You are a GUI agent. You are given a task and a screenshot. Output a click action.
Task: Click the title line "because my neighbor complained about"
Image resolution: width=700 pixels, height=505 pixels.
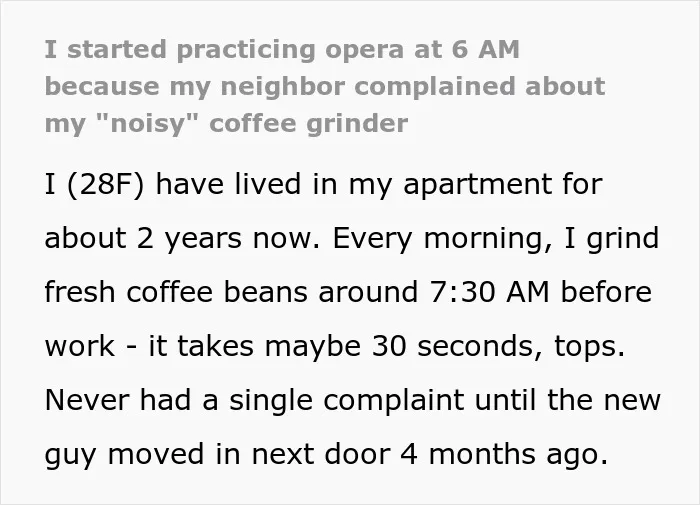(x=325, y=87)
